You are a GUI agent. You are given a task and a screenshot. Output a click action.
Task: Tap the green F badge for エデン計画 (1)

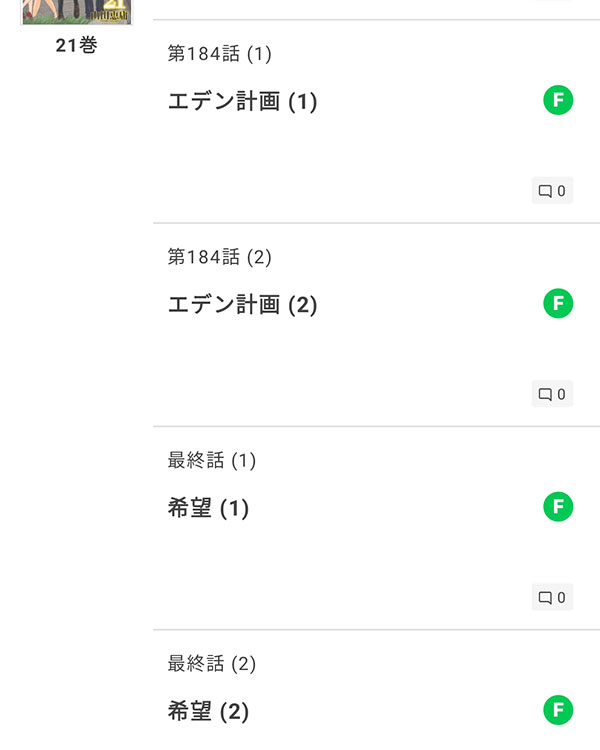(558, 100)
